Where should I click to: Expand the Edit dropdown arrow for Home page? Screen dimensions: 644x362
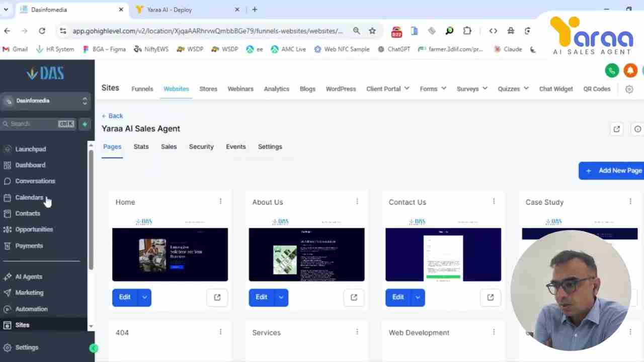(144, 297)
